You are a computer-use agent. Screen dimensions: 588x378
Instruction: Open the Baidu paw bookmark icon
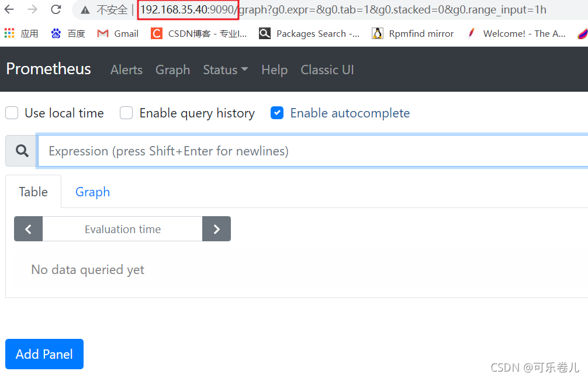[56, 33]
